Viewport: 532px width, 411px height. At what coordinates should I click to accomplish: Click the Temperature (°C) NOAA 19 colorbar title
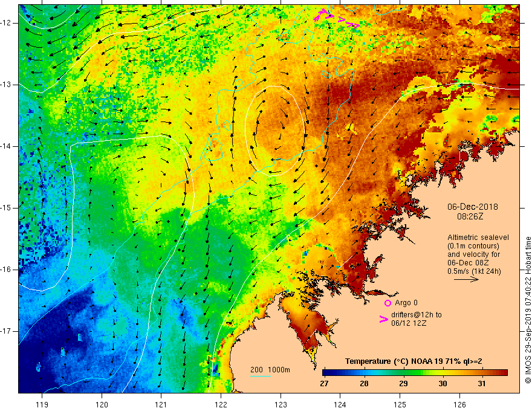(x=414, y=361)
